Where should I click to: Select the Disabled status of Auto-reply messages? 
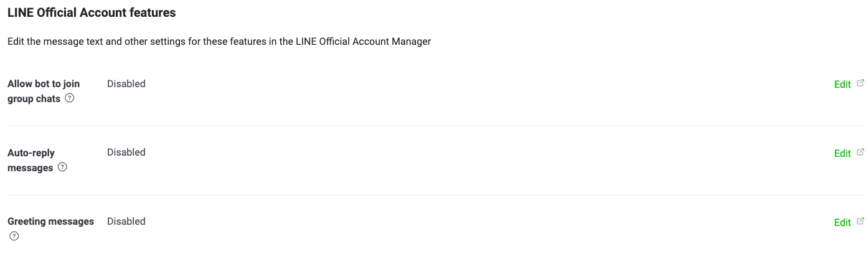pos(126,153)
